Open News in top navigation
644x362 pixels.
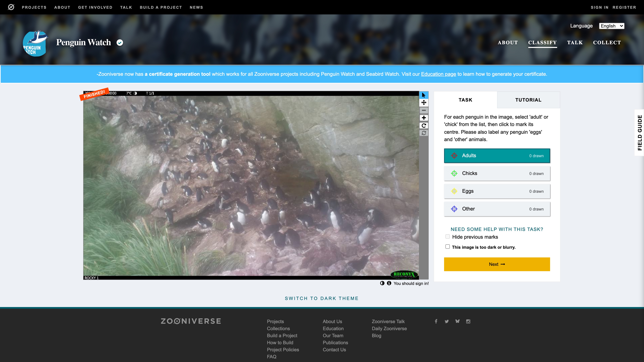pos(196,7)
